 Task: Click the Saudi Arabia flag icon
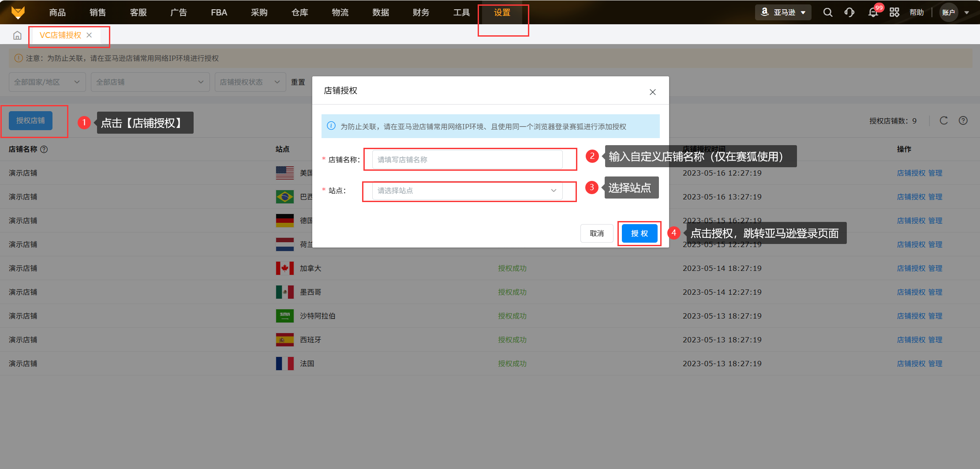pos(285,316)
